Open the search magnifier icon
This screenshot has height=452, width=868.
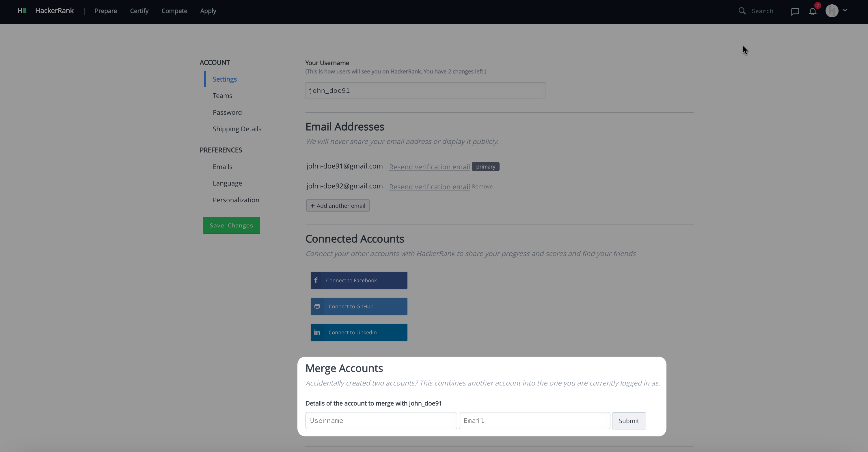(742, 11)
